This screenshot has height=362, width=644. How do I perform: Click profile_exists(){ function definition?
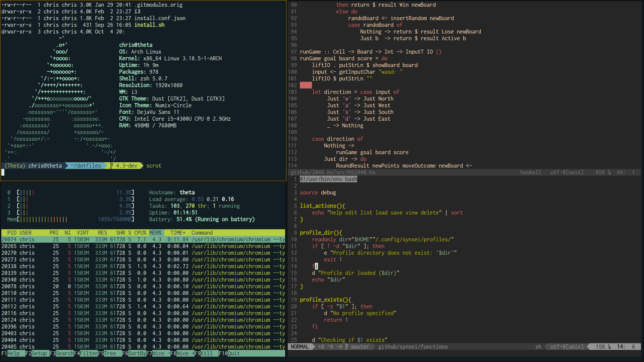click(x=325, y=300)
